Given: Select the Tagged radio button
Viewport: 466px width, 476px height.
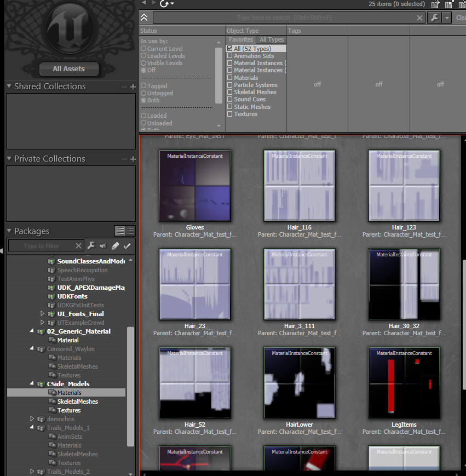Looking at the screenshot, I should coord(144,86).
